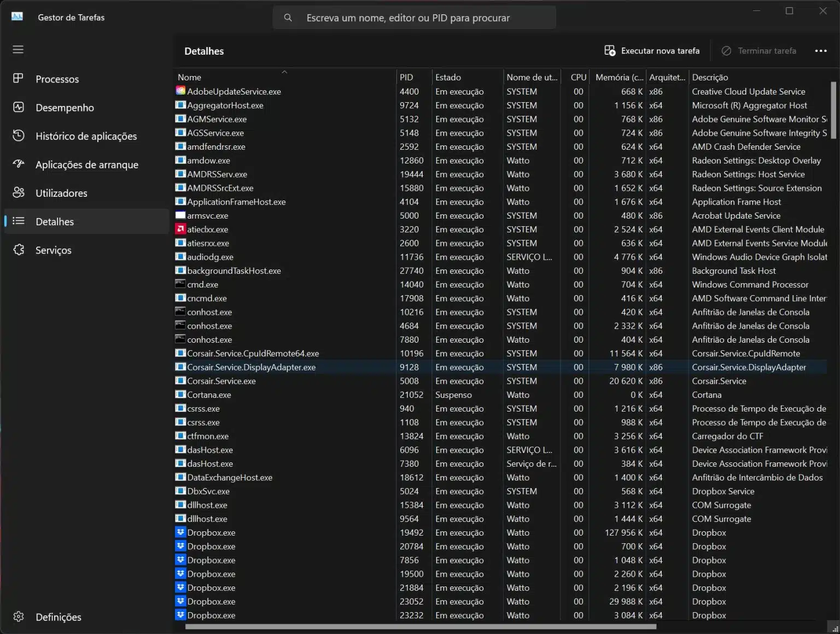Click the Dropbox.exe icon for PID 23232
The width and height of the screenshot is (840, 634).
pyautogui.click(x=180, y=614)
